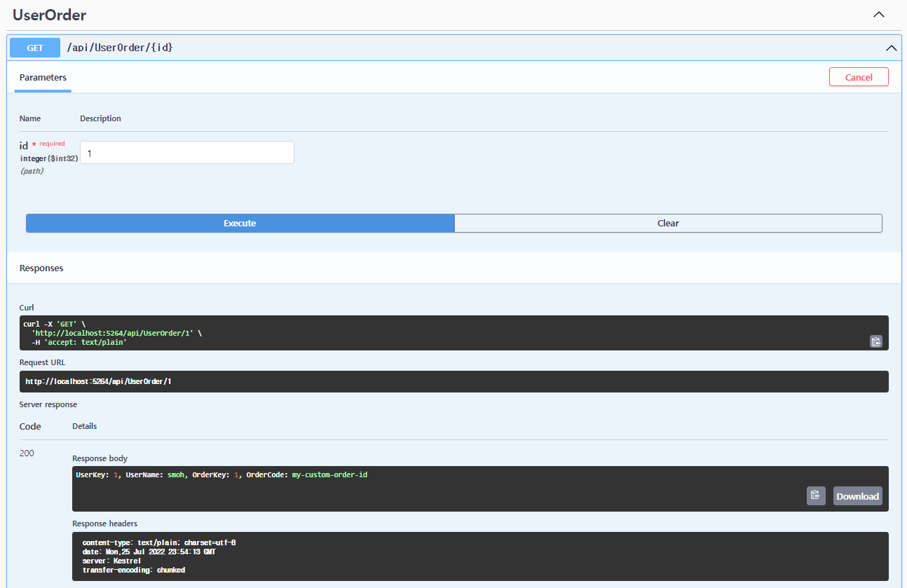Select the Request URL text box
Image resolution: width=907 pixels, height=588 pixels.
[454, 381]
